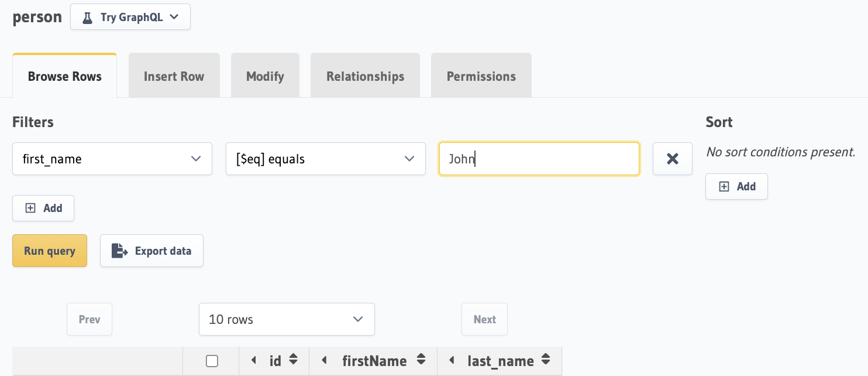Click the export icon on Export data
Viewport: 868px width, 376px height.
tap(120, 251)
